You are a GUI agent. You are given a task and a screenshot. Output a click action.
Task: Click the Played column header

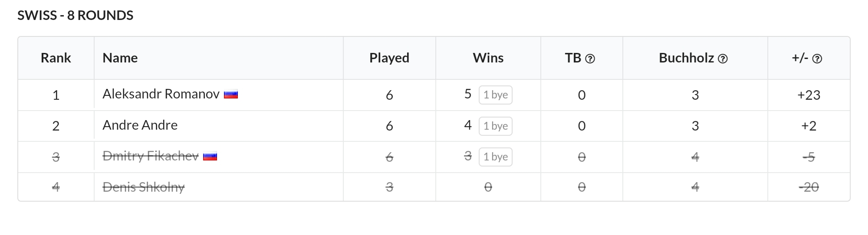click(x=389, y=58)
